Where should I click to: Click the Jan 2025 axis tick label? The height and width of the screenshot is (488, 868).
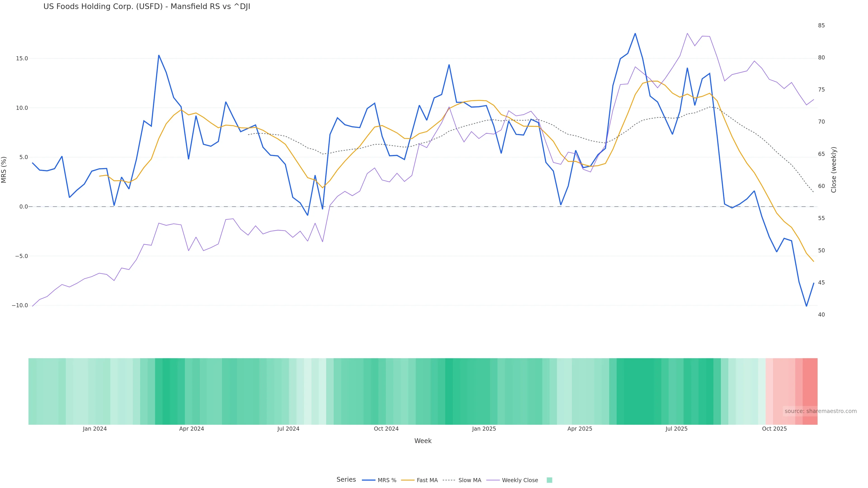(484, 429)
